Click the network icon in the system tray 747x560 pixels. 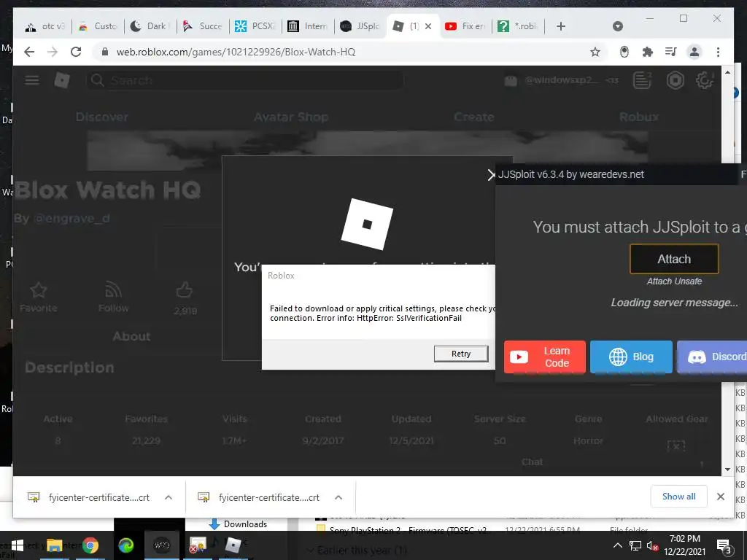[635, 546]
